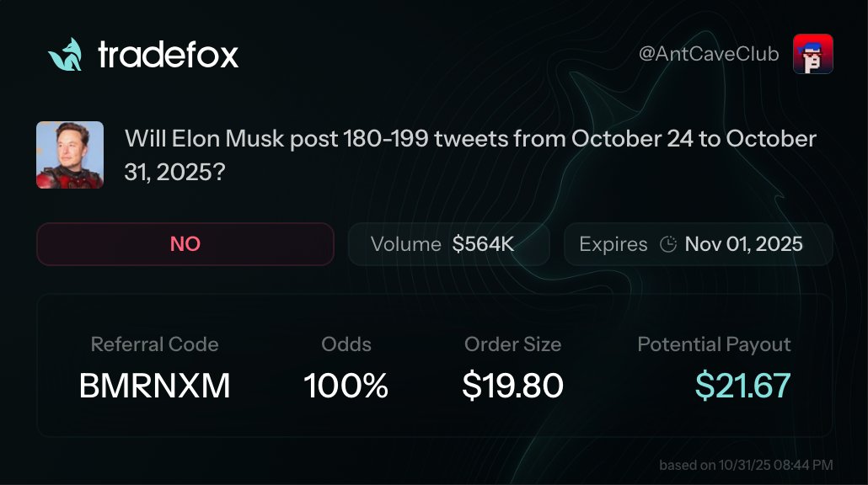
Task: Click the $19.80 order size value
Action: 512,386
